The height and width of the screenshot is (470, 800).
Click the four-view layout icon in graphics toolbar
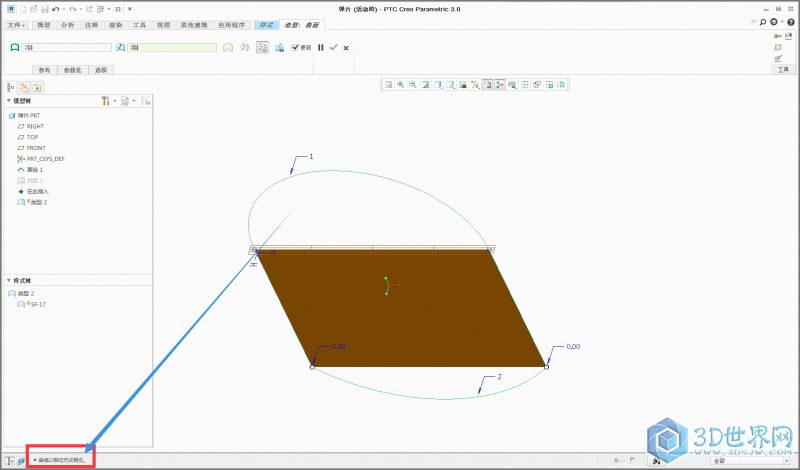[525, 85]
